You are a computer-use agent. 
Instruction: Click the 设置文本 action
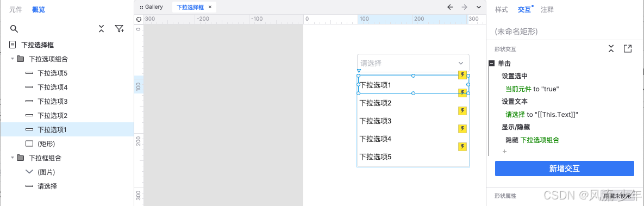coord(514,102)
